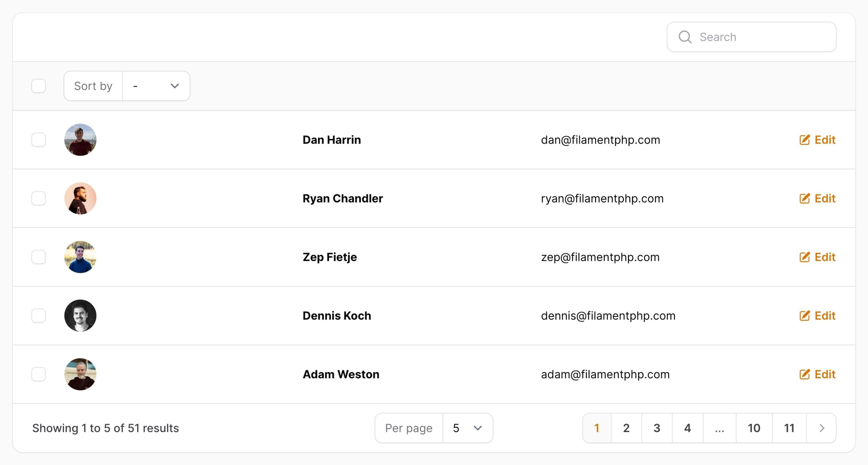Image resolution: width=868 pixels, height=465 pixels.
Task: Open the Sort by dropdown
Action: point(156,86)
